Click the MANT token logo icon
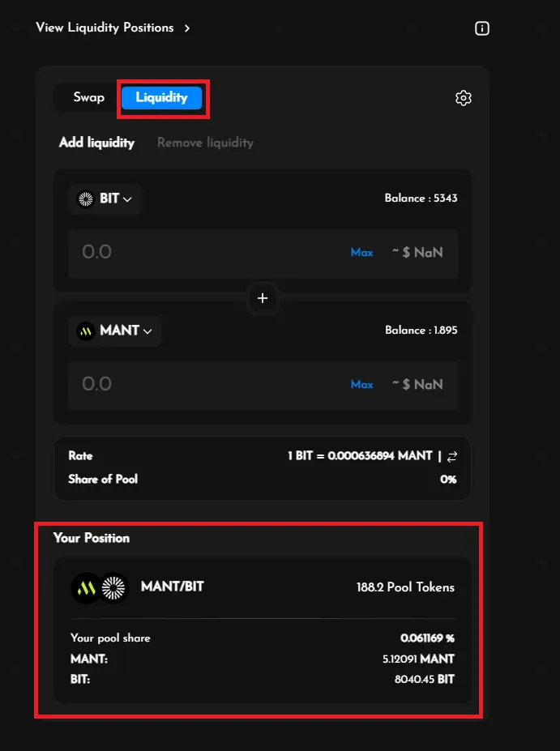The height and width of the screenshot is (751, 560). point(86,331)
